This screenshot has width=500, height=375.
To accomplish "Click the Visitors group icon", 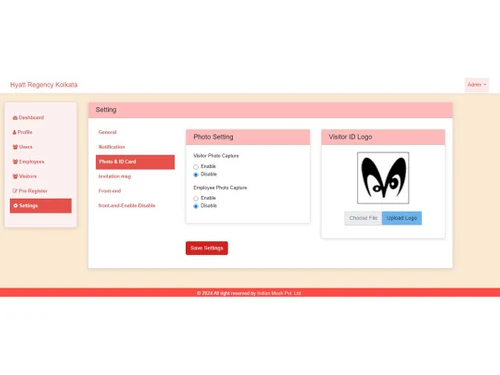I will [15, 176].
